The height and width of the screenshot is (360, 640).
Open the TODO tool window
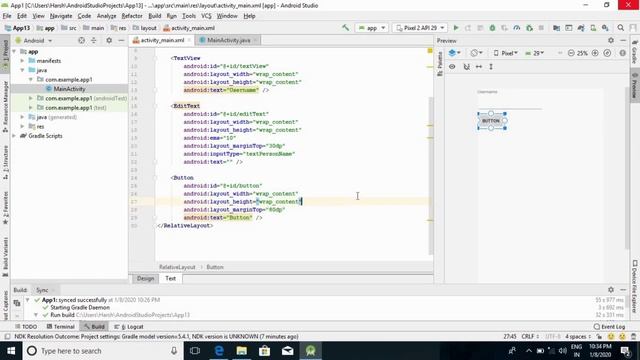(x=26, y=327)
